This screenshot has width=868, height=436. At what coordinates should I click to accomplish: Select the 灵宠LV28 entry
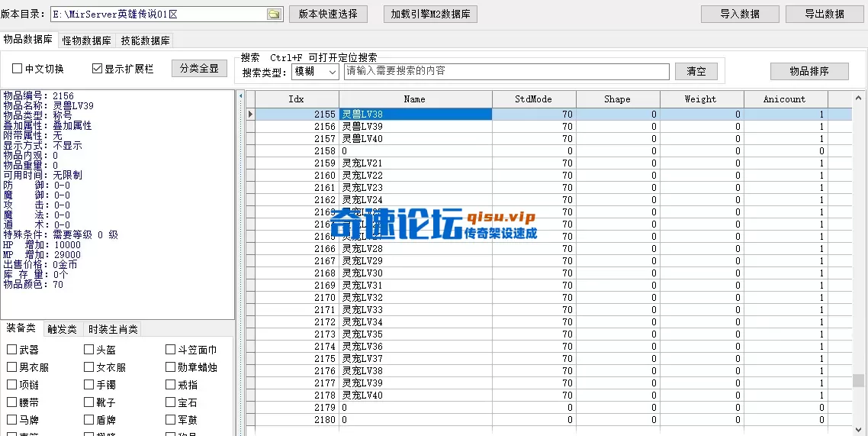click(415, 249)
